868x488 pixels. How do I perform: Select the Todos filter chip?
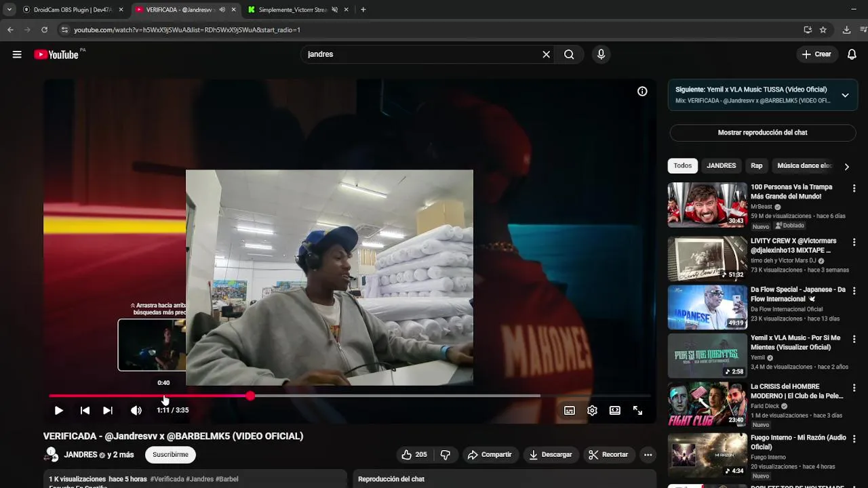pos(683,166)
